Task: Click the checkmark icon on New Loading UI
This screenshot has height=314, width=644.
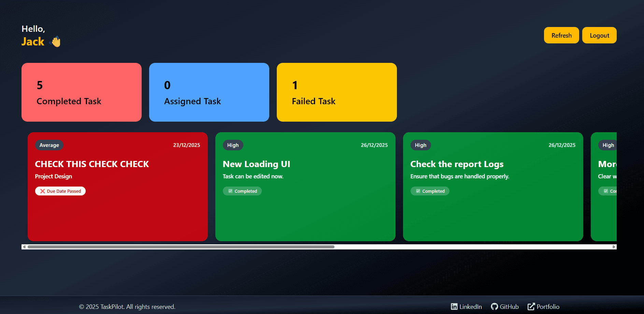Action: (x=230, y=191)
